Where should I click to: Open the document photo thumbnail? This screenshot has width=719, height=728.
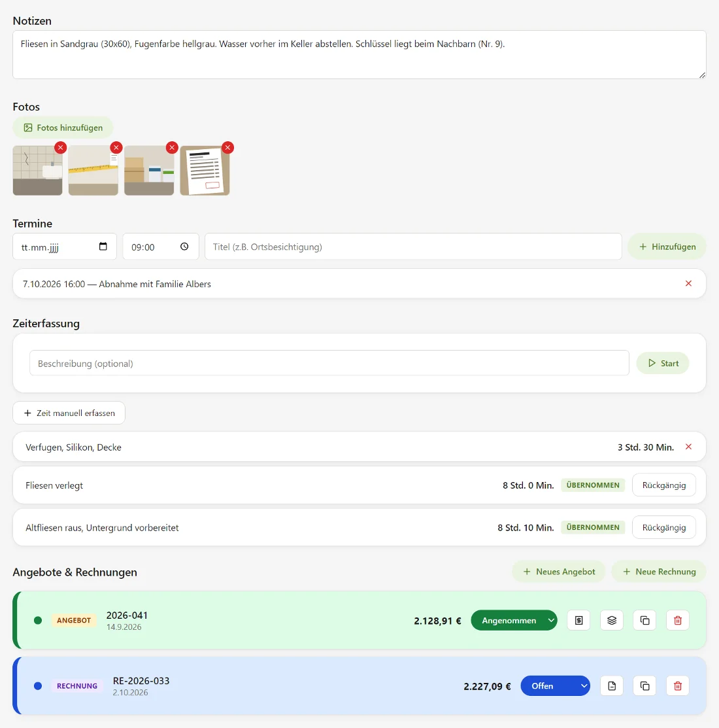205,171
